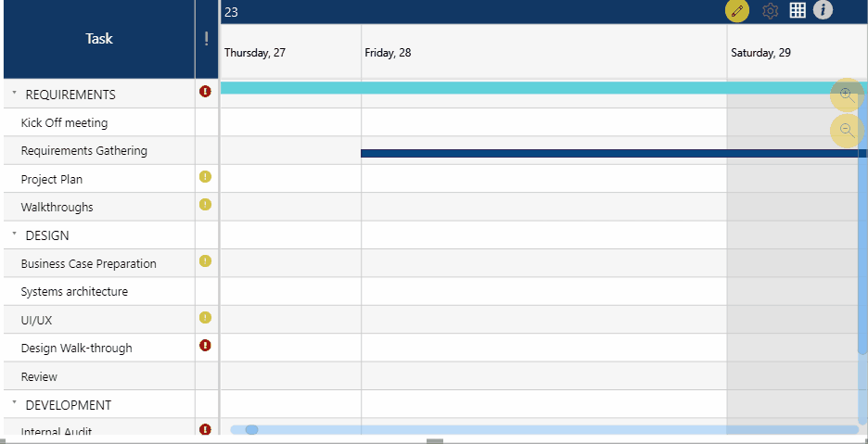Screen dimensions: 868x444
Task: Open the settings gear icon
Action: click(x=770, y=11)
